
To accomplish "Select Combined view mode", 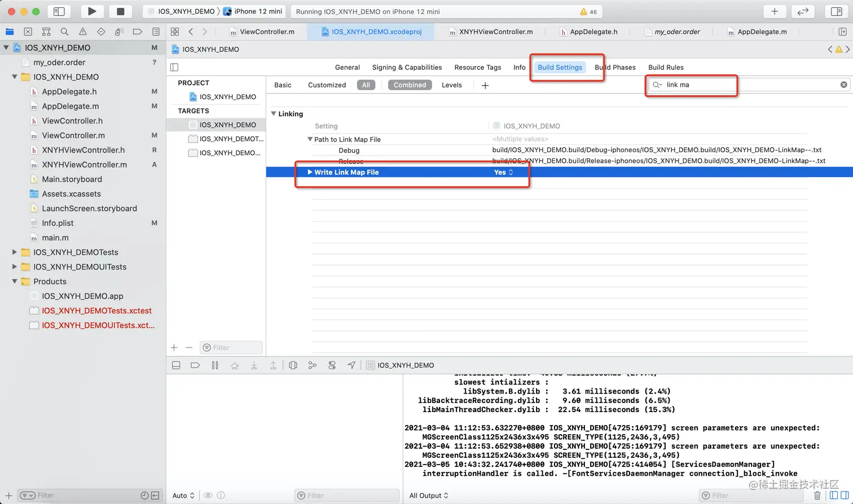I will [x=410, y=85].
